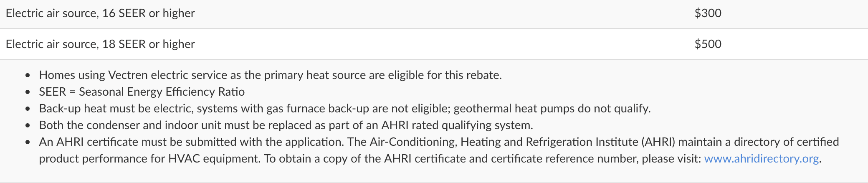Viewport: 868px width, 183px height.
Task: Click the Back-up heat must be electric sentence
Action: (x=345, y=109)
